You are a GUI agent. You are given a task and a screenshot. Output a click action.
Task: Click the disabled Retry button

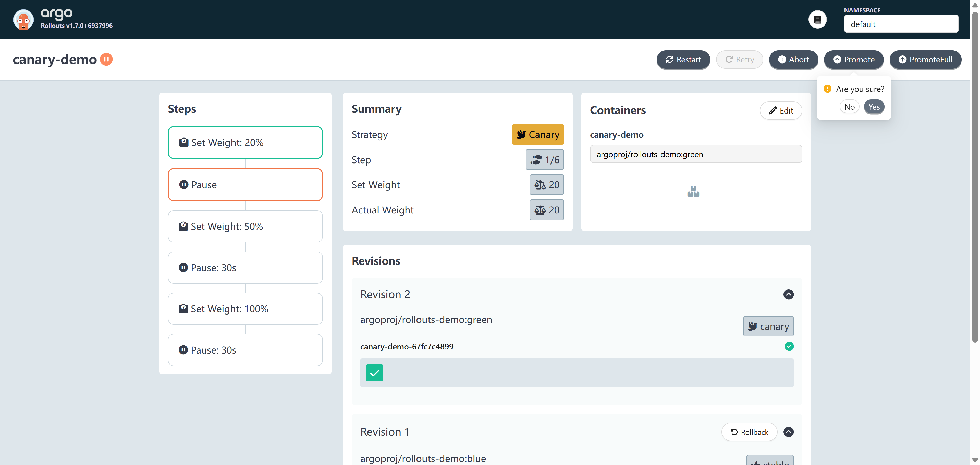739,60
